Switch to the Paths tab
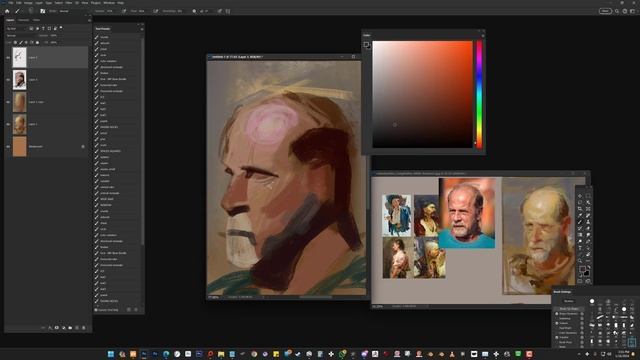Image resolution: width=640 pixels, height=360 pixels. click(x=36, y=20)
